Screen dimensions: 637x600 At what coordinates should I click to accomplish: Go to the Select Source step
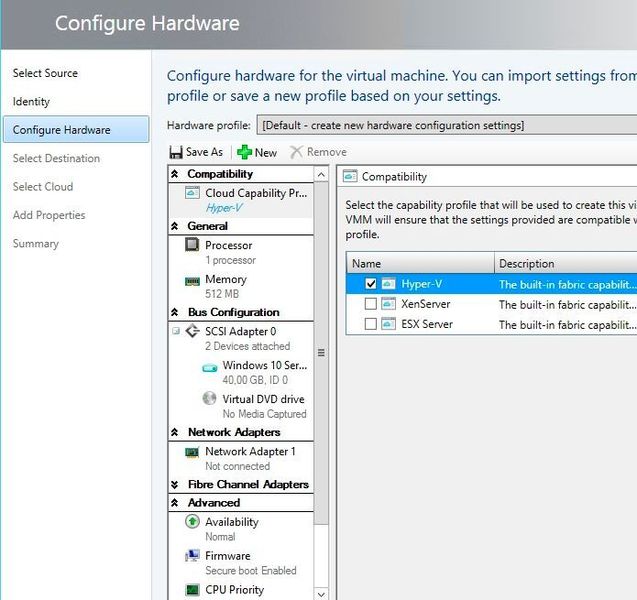click(x=45, y=73)
